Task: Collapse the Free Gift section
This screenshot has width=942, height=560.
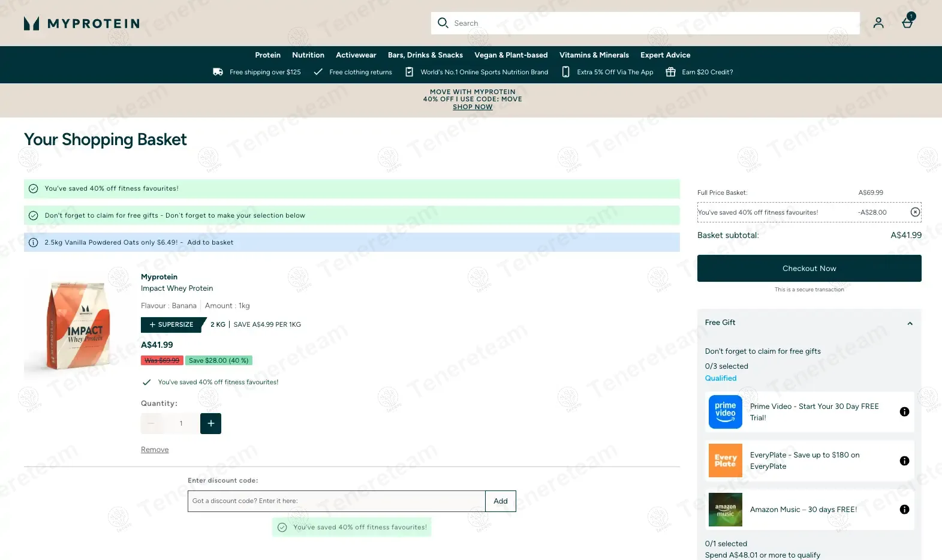Action: pos(910,323)
